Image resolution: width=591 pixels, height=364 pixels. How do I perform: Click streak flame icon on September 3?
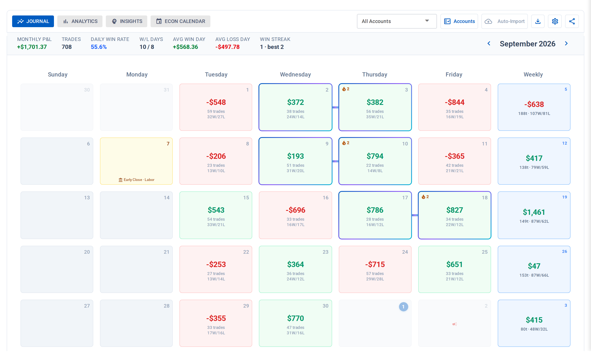(x=344, y=89)
